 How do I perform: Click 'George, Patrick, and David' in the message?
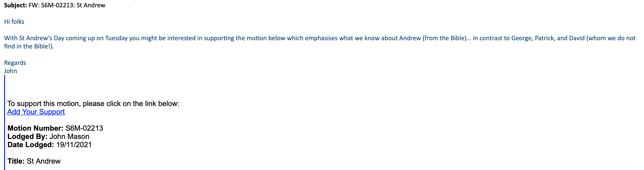[x=548, y=38]
